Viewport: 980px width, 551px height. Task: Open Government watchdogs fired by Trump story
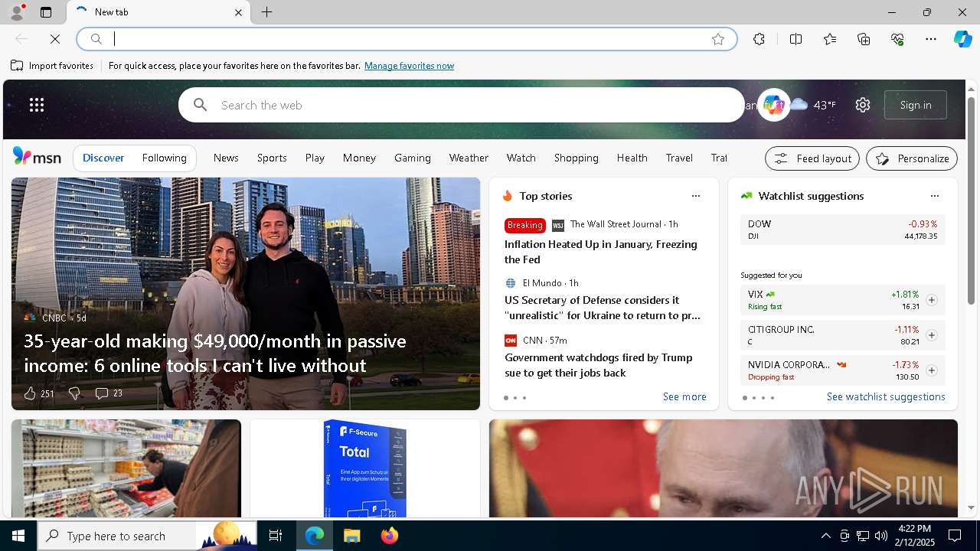[x=599, y=365]
